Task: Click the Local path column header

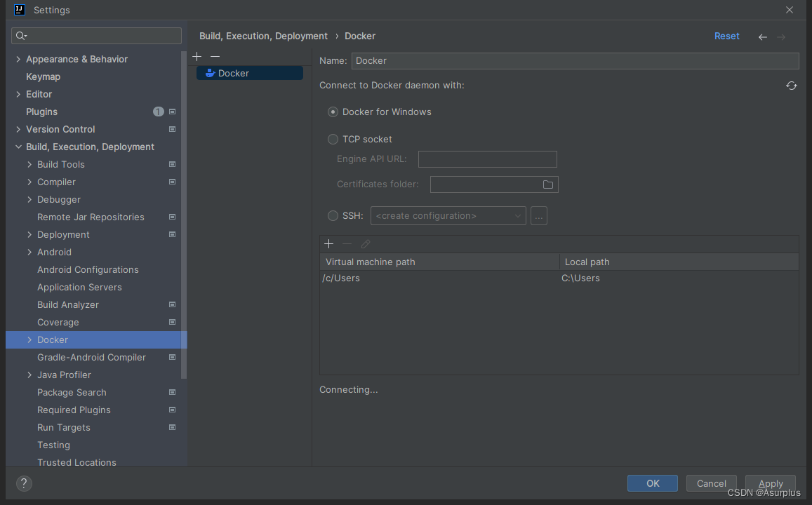Action: [679, 262]
